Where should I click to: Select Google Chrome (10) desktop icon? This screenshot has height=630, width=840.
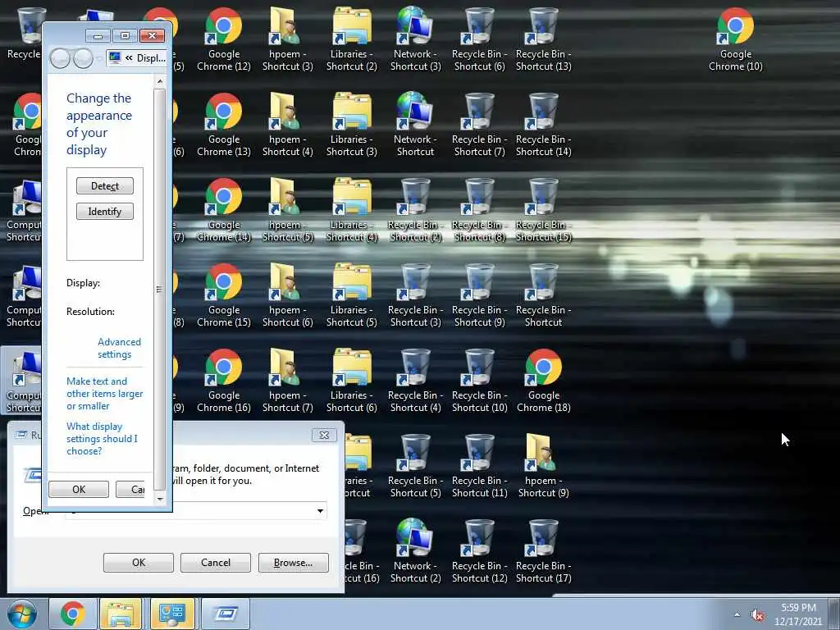pyautogui.click(x=736, y=39)
